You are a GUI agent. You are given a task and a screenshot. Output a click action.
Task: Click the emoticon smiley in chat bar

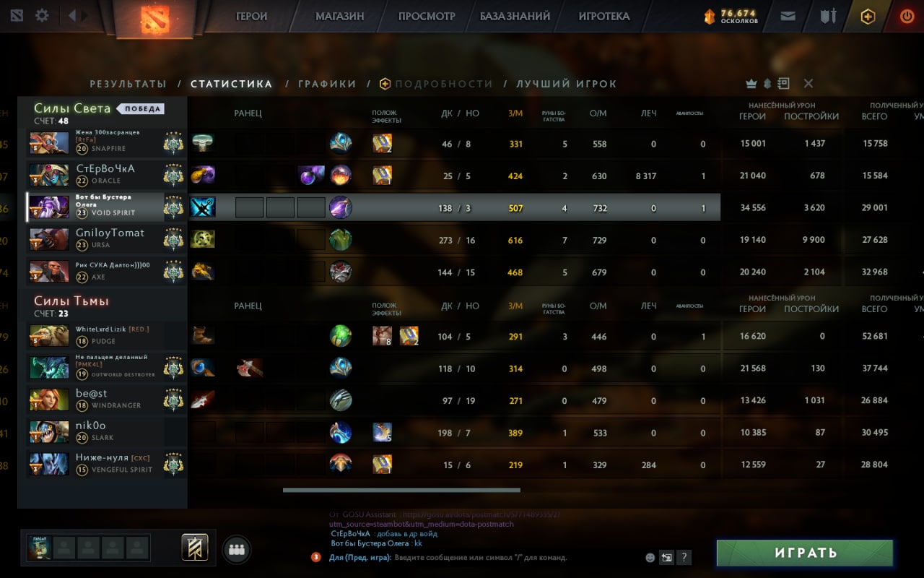point(650,557)
